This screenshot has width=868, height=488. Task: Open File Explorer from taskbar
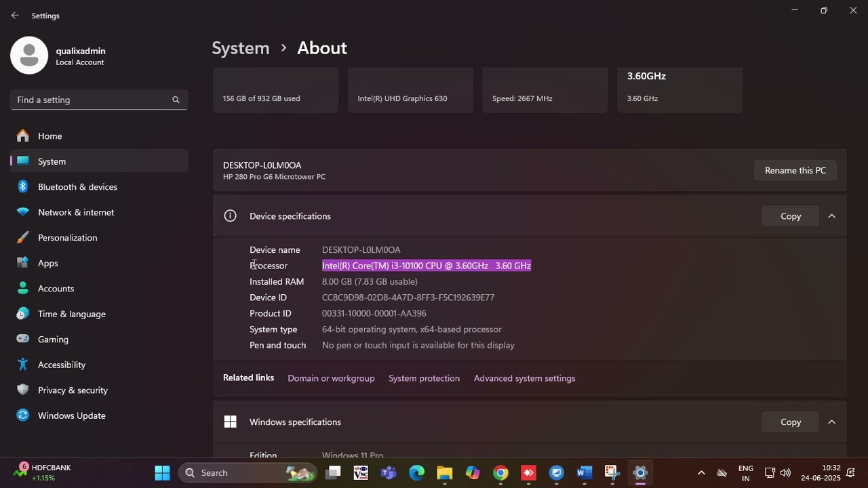pyautogui.click(x=444, y=473)
